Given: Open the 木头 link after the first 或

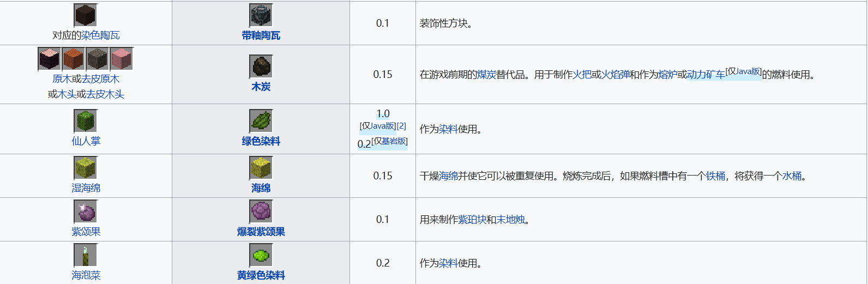Looking at the screenshot, I should click(x=67, y=94).
